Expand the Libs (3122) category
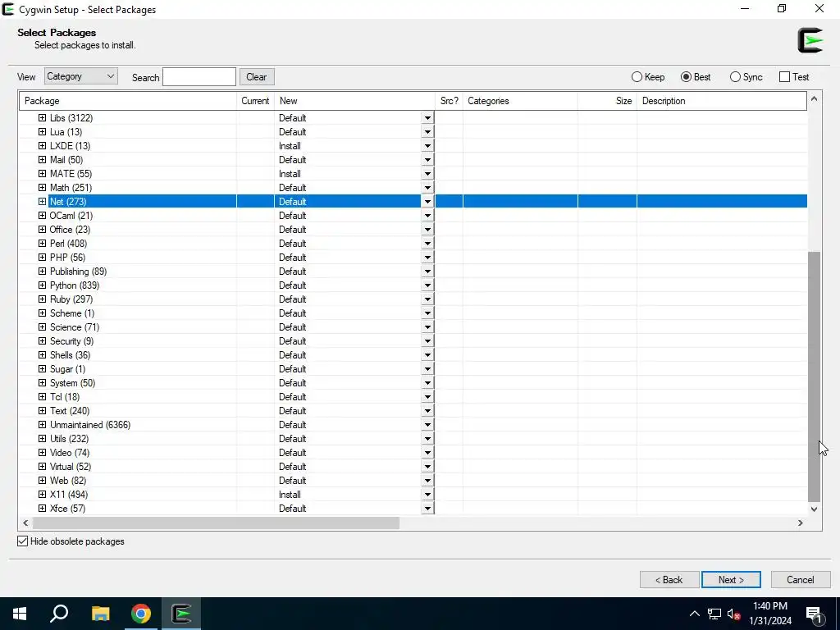The height and width of the screenshot is (630, 840). (x=43, y=118)
